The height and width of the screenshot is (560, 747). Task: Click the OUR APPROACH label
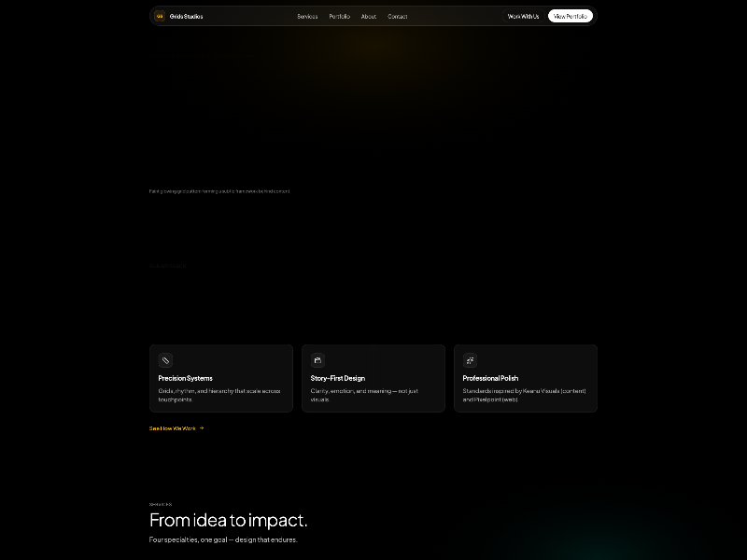(168, 265)
